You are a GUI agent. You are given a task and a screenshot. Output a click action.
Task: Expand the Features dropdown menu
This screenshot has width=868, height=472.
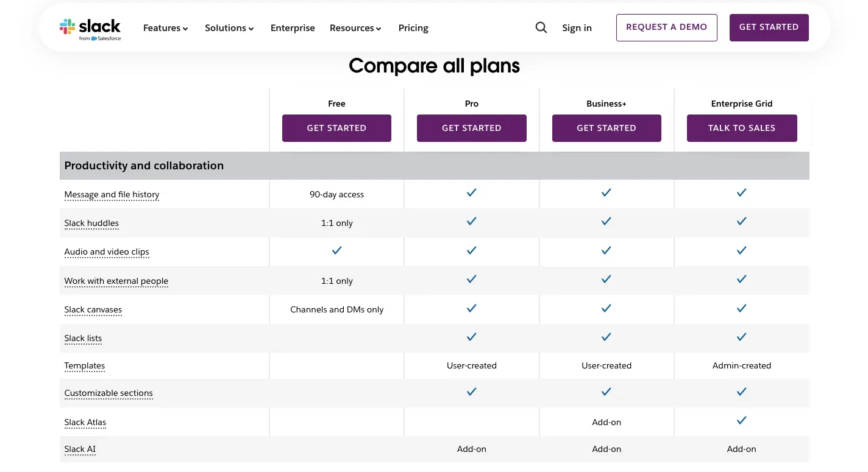pos(165,28)
